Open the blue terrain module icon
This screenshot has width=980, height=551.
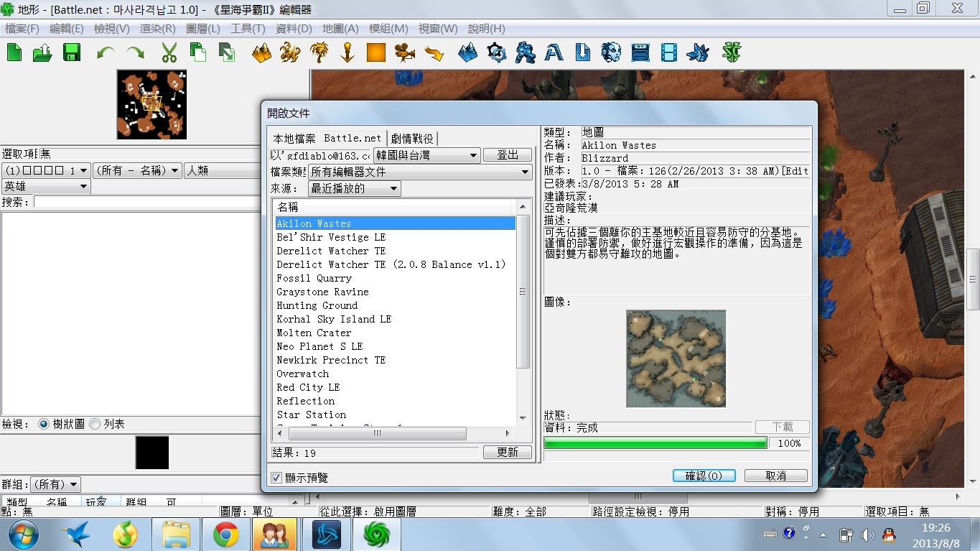[x=468, y=52]
